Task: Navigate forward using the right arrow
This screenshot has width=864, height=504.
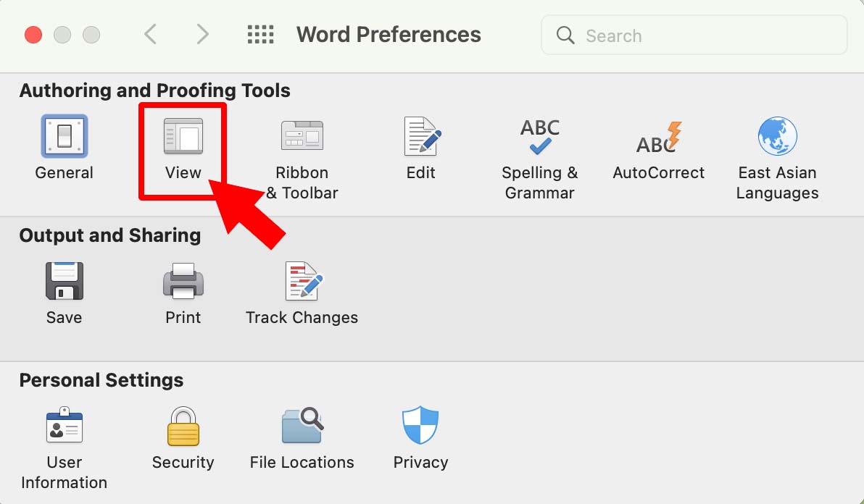Action: (x=202, y=34)
